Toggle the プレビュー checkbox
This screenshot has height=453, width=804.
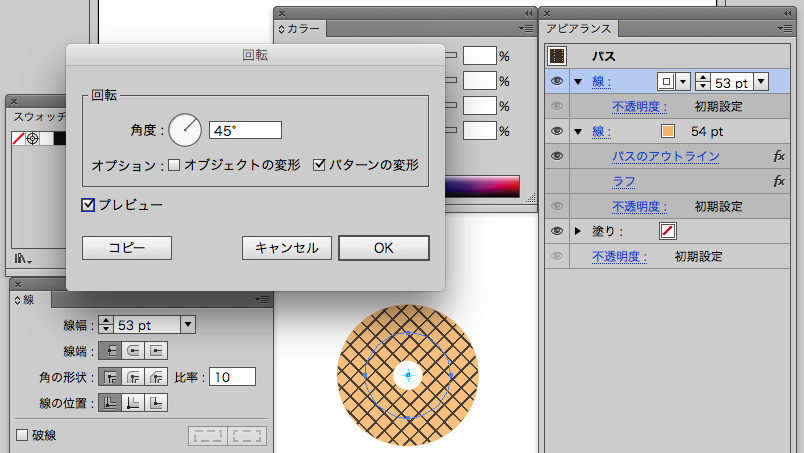(x=88, y=205)
